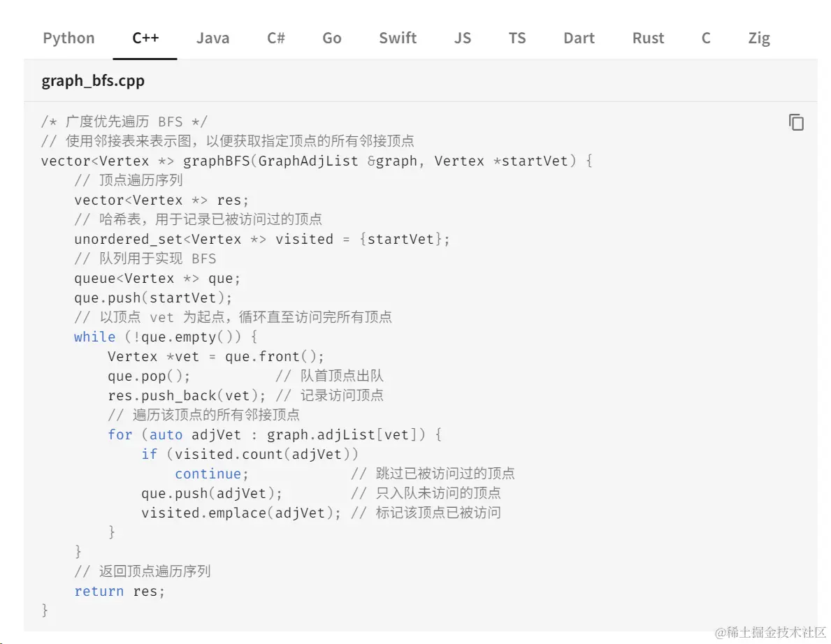Select the JS tab
This screenshot has height=644, width=831.
462,38
